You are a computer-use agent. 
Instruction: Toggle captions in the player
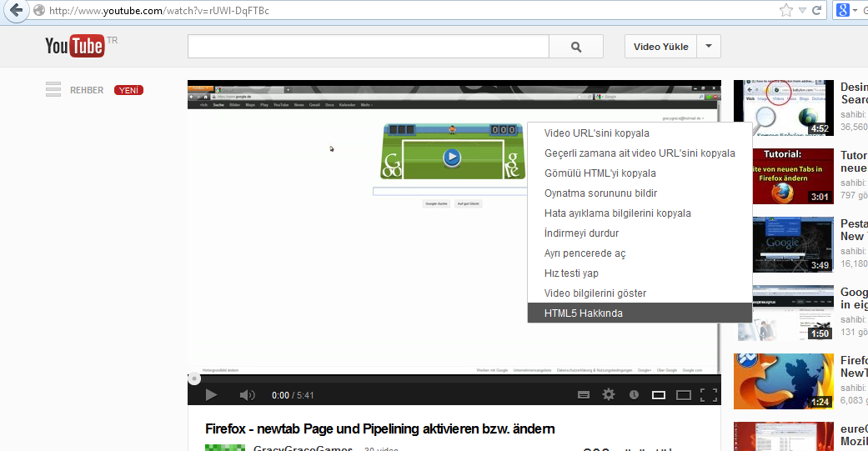click(x=584, y=395)
